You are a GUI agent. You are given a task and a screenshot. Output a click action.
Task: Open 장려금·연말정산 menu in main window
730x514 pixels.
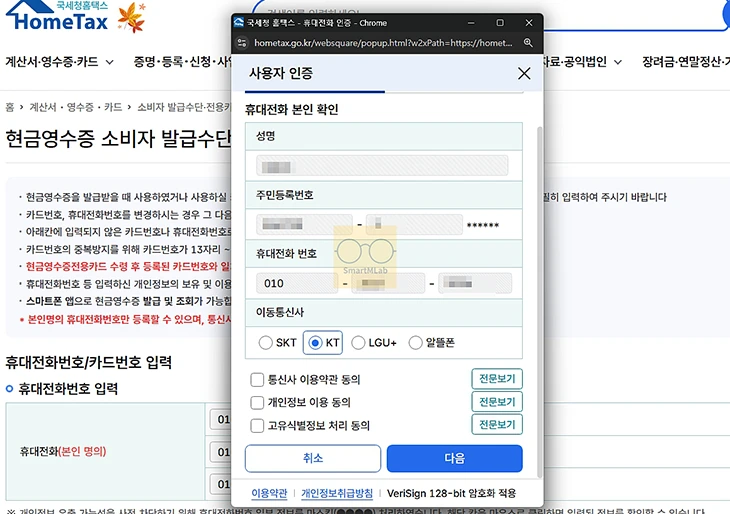686,61
